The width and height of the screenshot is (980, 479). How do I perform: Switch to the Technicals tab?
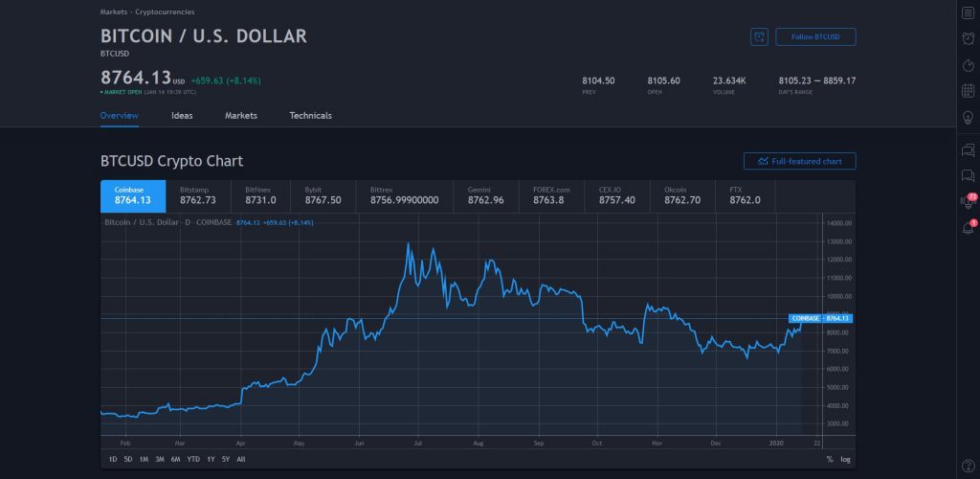[310, 116]
